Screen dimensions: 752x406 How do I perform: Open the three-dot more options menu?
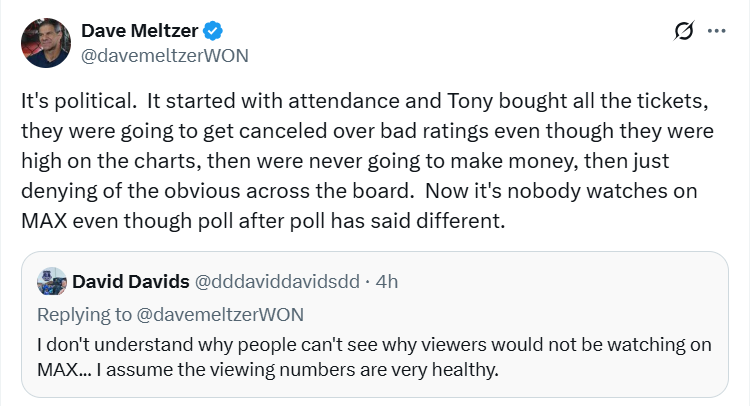coord(716,32)
